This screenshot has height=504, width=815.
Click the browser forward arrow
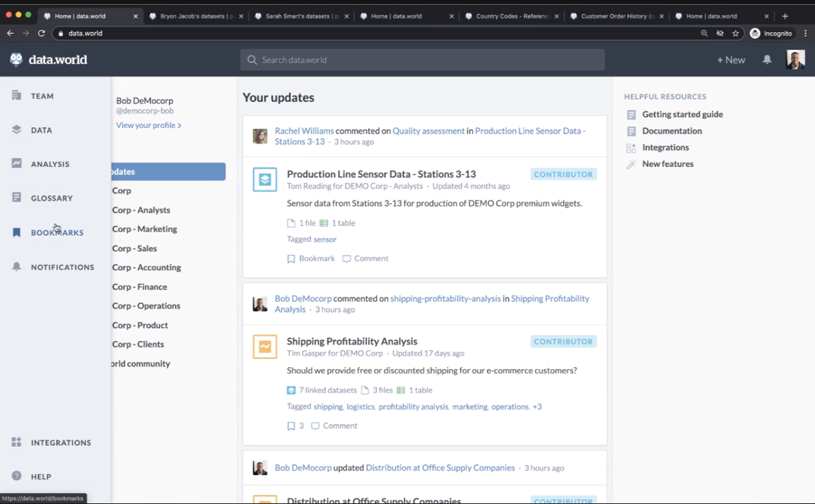tap(25, 34)
